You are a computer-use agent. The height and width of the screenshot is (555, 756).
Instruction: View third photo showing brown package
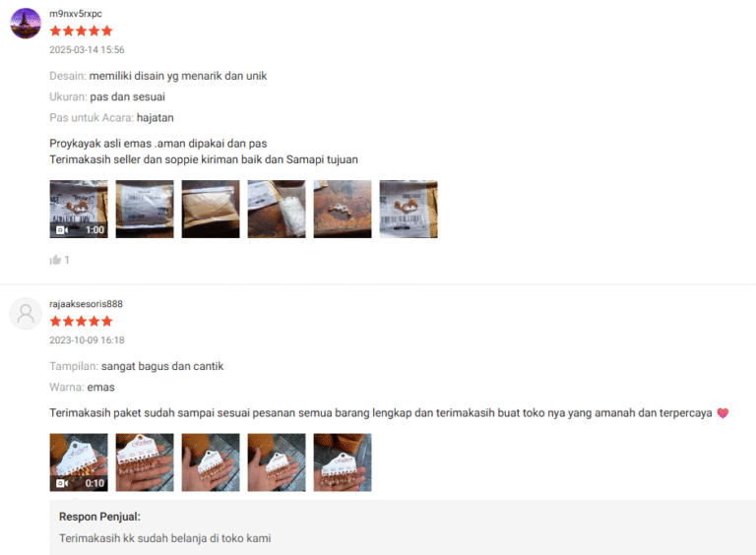point(211,209)
